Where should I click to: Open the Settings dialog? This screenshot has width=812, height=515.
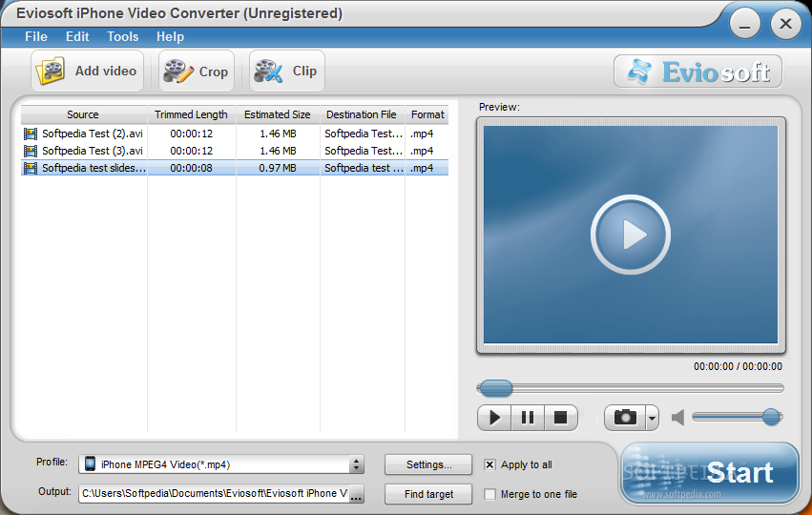pos(428,464)
